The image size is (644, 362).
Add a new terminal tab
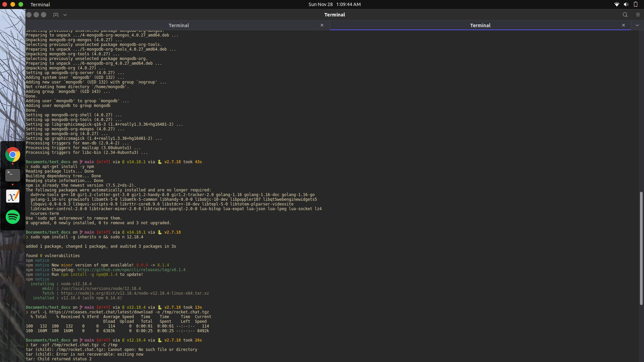click(x=56, y=15)
